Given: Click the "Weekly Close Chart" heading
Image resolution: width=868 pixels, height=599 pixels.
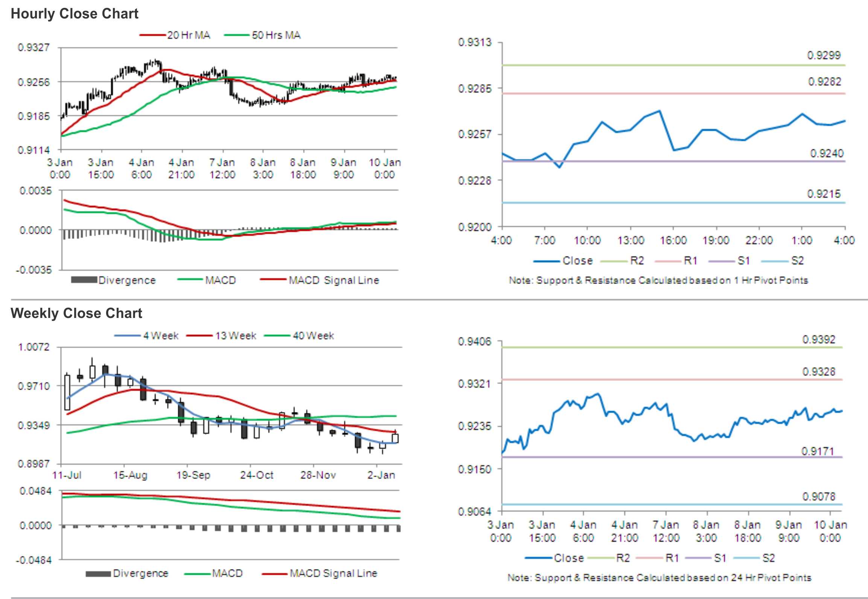Looking at the screenshot, I should pyautogui.click(x=76, y=313).
